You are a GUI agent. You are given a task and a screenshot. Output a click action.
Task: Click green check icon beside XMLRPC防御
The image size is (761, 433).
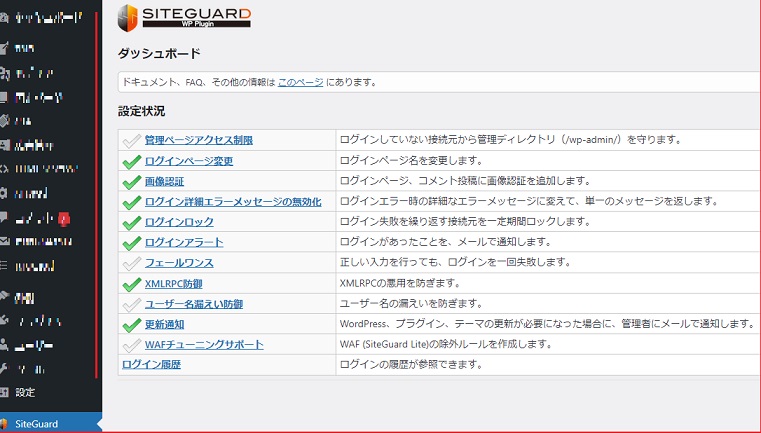coord(131,284)
